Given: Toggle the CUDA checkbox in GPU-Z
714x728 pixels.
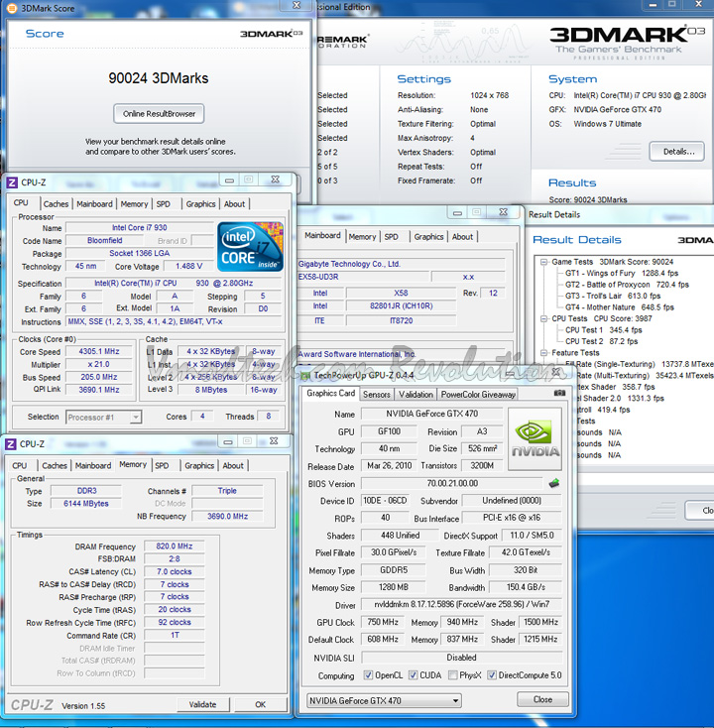Looking at the screenshot, I should pyautogui.click(x=413, y=675).
